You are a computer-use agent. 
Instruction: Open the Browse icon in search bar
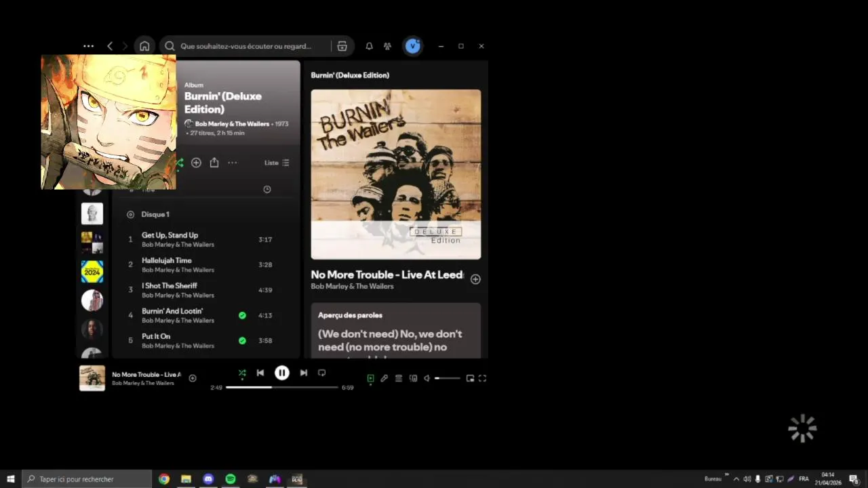342,46
